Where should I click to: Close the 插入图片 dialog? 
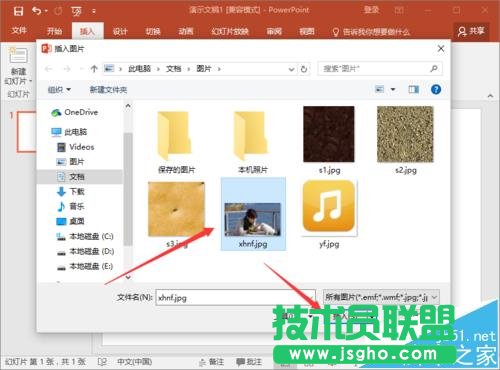[x=441, y=49]
